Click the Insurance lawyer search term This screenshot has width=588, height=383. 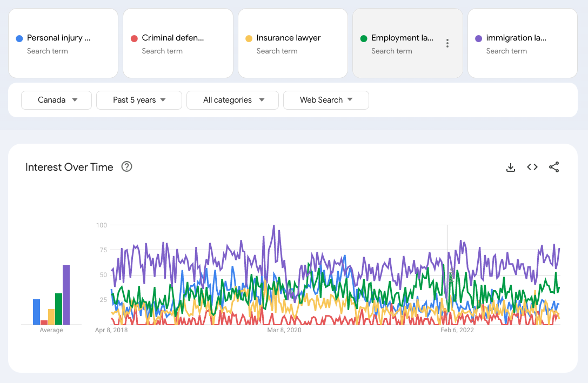292,43
